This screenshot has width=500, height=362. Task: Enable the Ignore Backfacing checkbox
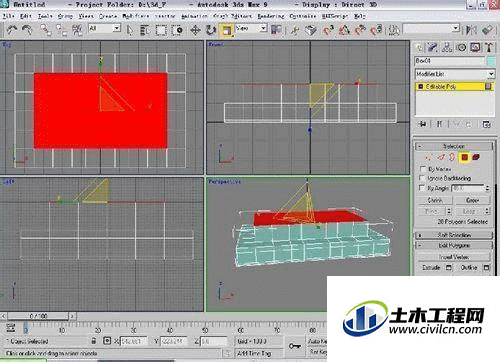pyautogui.click(x=423, y=178)
